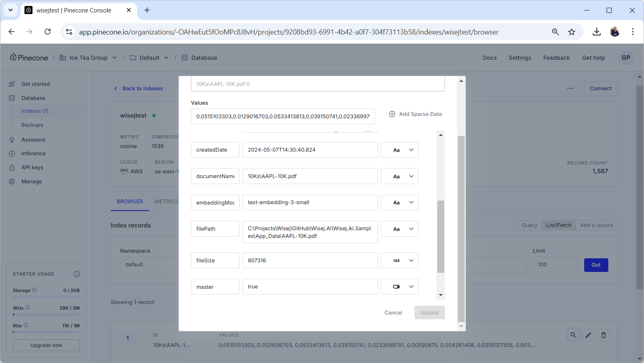
Task: Click the filePath value field
Action: (310, 232)
